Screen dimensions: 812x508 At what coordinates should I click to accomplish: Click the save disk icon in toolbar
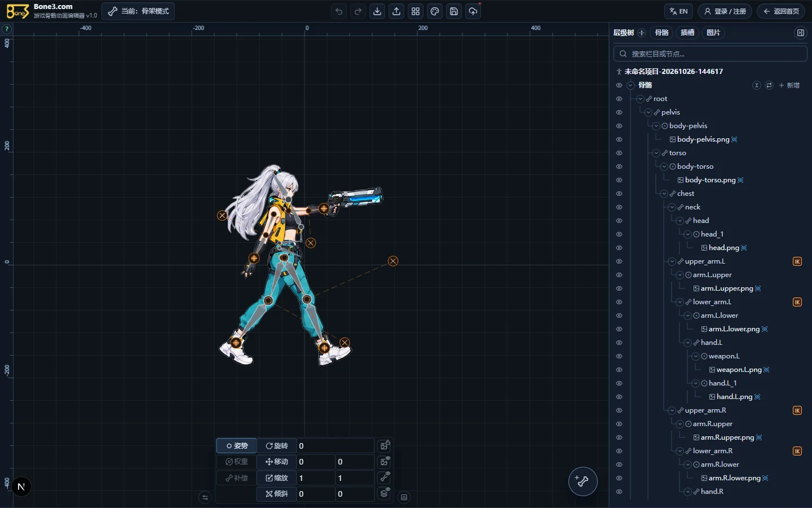[x=454, y=11]
